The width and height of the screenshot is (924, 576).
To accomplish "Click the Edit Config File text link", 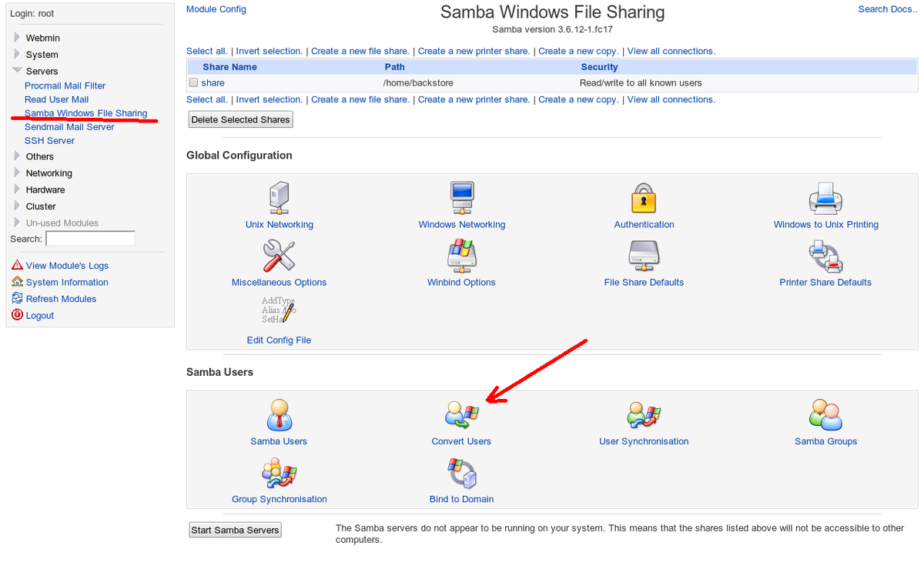I will (x=279, y=340).
